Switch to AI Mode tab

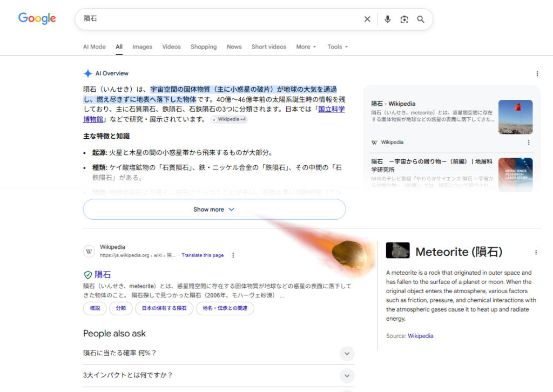[94, 46]
